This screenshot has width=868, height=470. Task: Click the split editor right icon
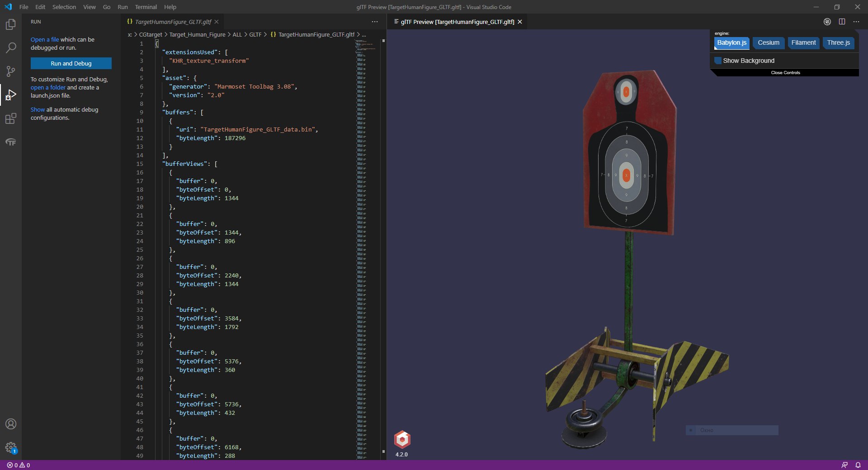coord(842,22)
